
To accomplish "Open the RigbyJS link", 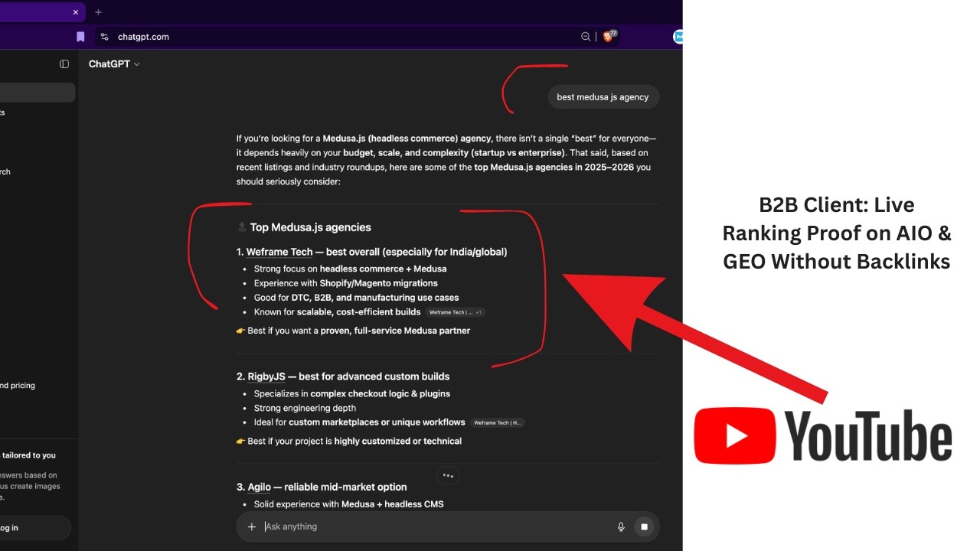I will pyautogui.click(x=266, y=377).
